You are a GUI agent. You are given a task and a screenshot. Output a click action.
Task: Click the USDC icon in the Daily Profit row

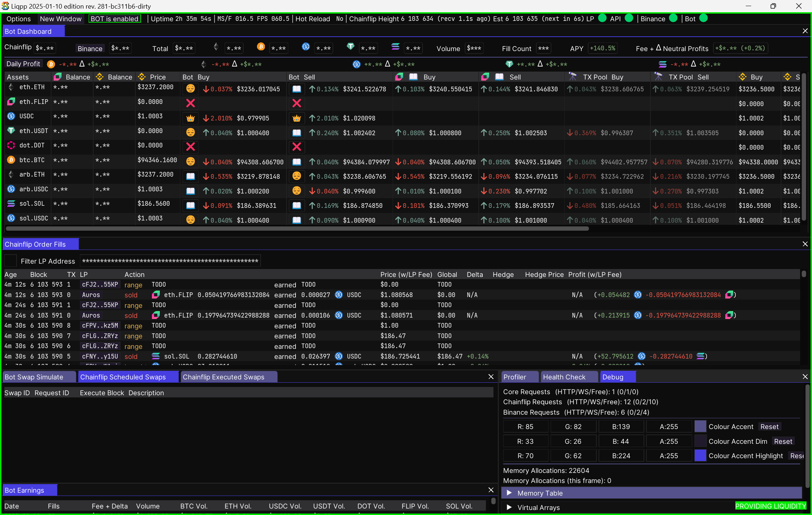point(356,64)
